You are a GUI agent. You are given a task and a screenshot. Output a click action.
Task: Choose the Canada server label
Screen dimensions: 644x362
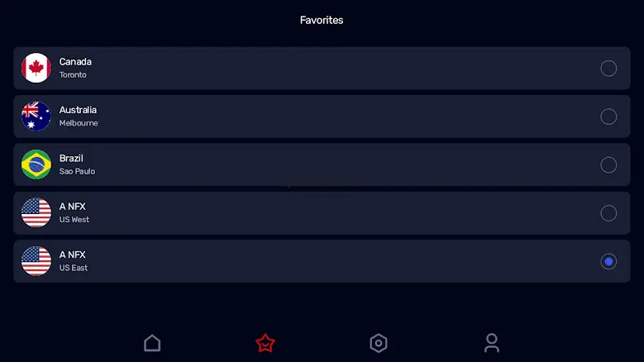pos(75,62)
